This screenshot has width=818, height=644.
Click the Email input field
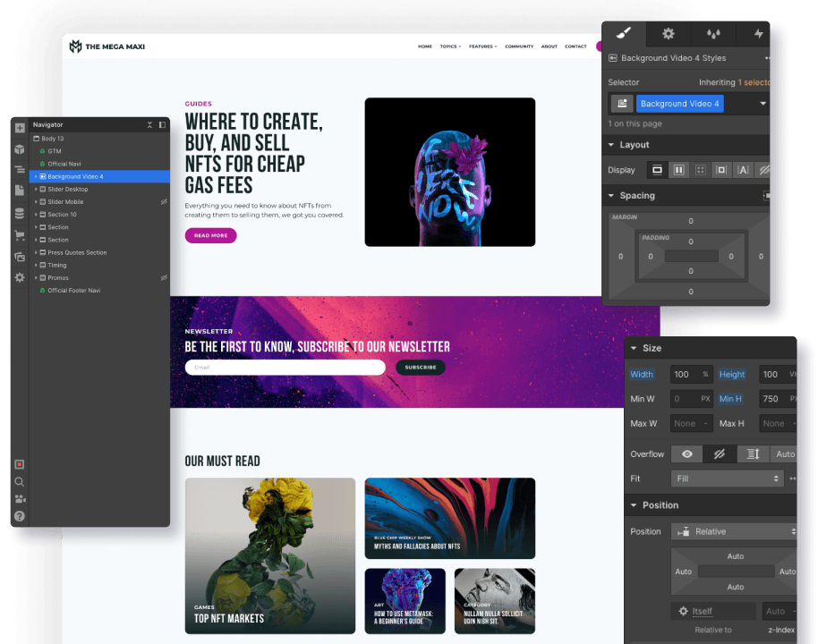(x=285, y=367)
